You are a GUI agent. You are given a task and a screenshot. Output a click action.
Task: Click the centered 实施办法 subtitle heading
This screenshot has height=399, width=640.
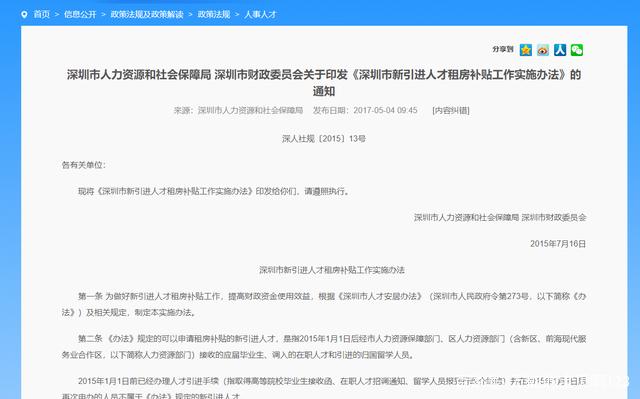click(x=332, y=270)
